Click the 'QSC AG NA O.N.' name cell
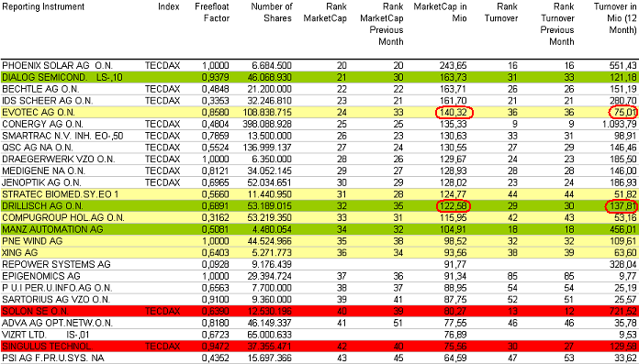This screenshot has height=364, width=639. click(x=38, y=148)
